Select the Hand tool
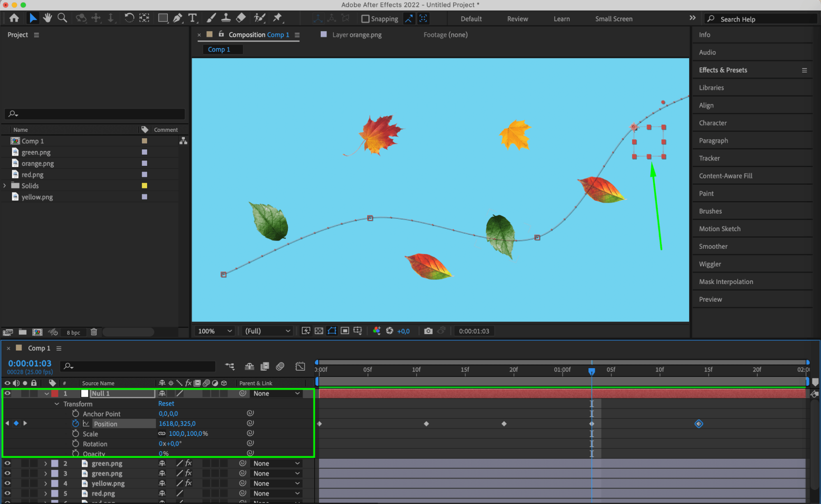Image resolution: width=821 pixels, height=504 pixels. (48, 18)
